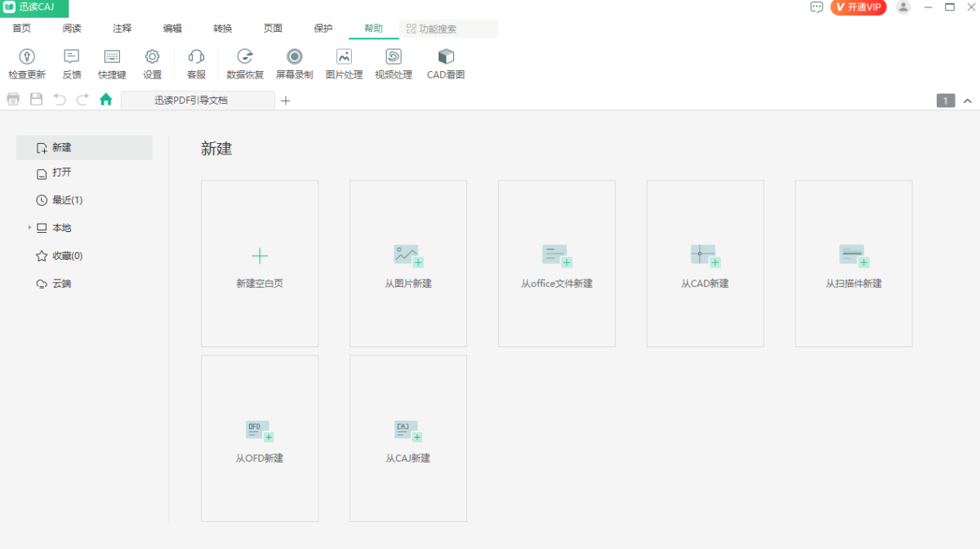Select 最近(1) in the sidebar
This screenshot has height=549, width=980.
pos(67,200)
